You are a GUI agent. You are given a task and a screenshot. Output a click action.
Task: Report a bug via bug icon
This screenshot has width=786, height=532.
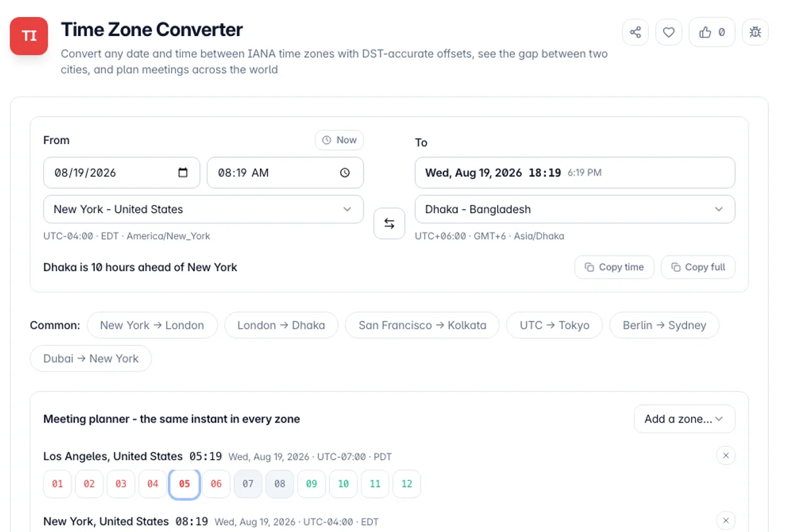point(755,32)
